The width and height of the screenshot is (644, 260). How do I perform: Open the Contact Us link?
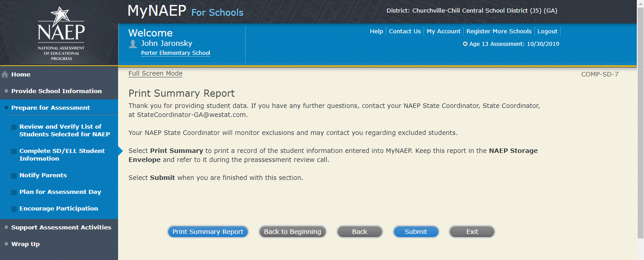[405, 31]
